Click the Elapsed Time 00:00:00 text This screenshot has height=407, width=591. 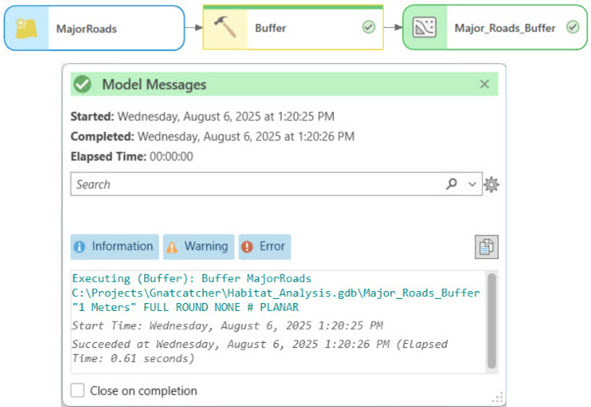132,156
